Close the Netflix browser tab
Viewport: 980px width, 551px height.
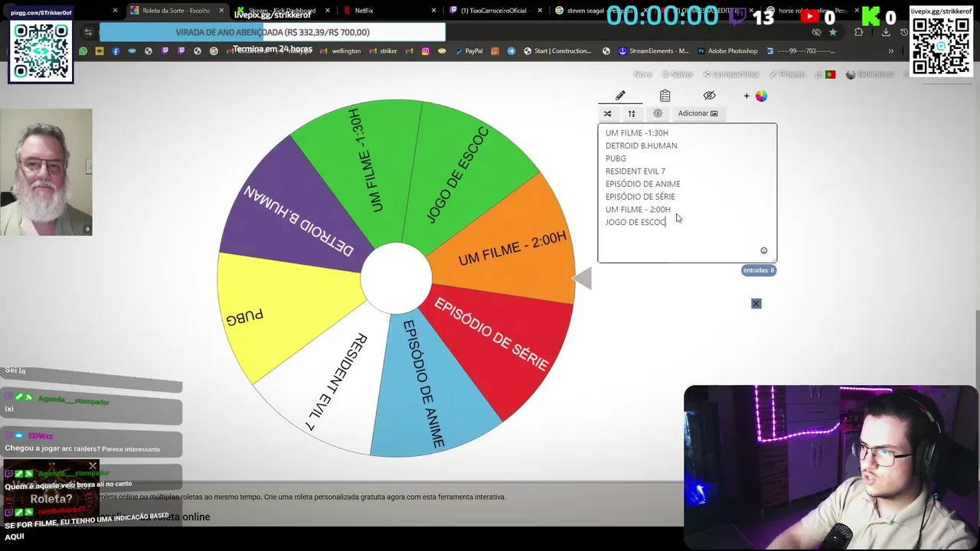point(433,11)
